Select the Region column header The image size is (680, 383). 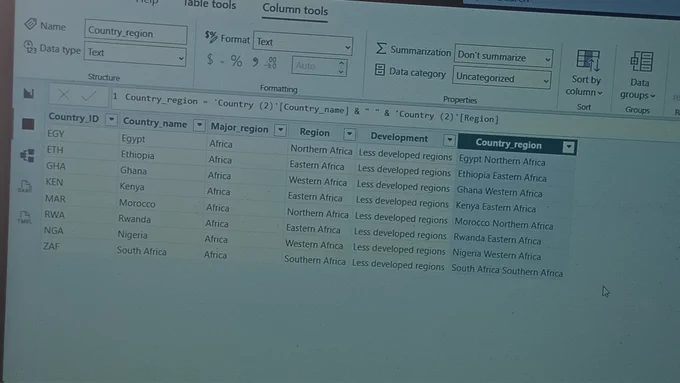click(x=314, y=132)
